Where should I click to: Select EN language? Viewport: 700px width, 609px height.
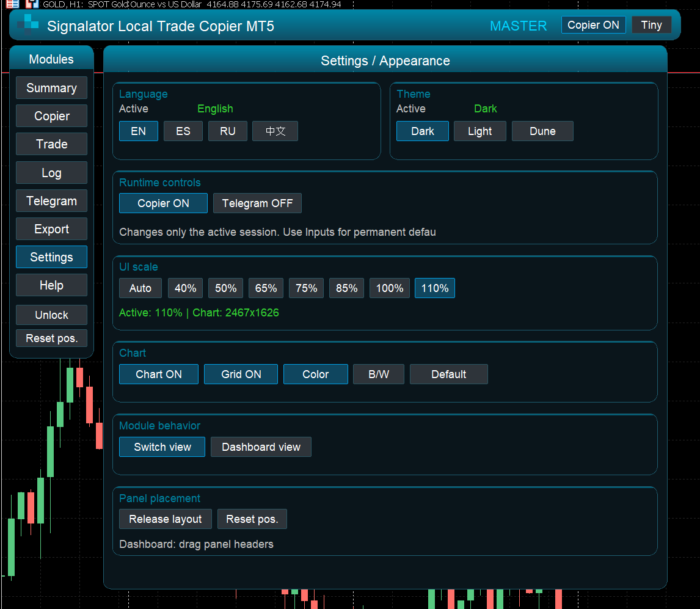point(139,131)
